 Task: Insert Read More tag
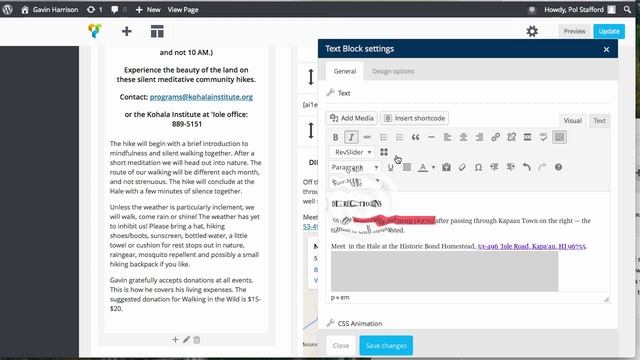click(527, 137)
